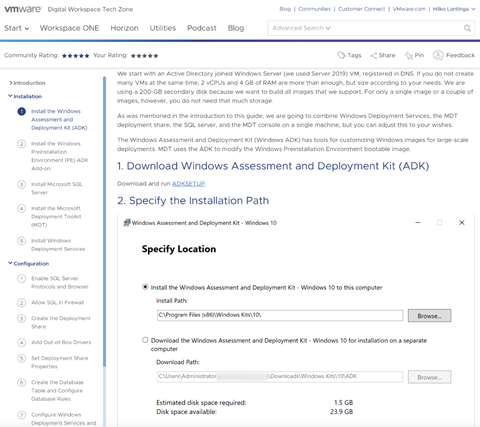Image resolution: width=480 pixels, height=427 pixels.
Task: Click step 5 circle for Install Windows Deployment Services
Action: click(x=21, y=241)
